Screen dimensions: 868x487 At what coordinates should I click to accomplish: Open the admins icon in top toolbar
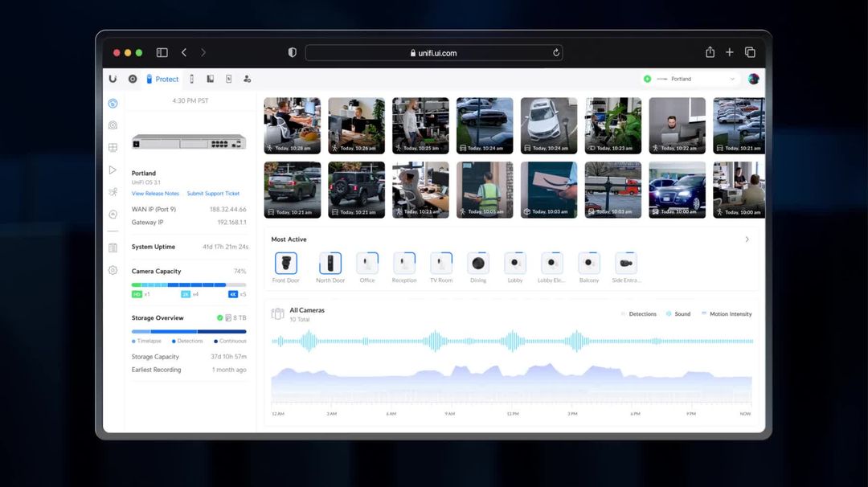point(247,79)
